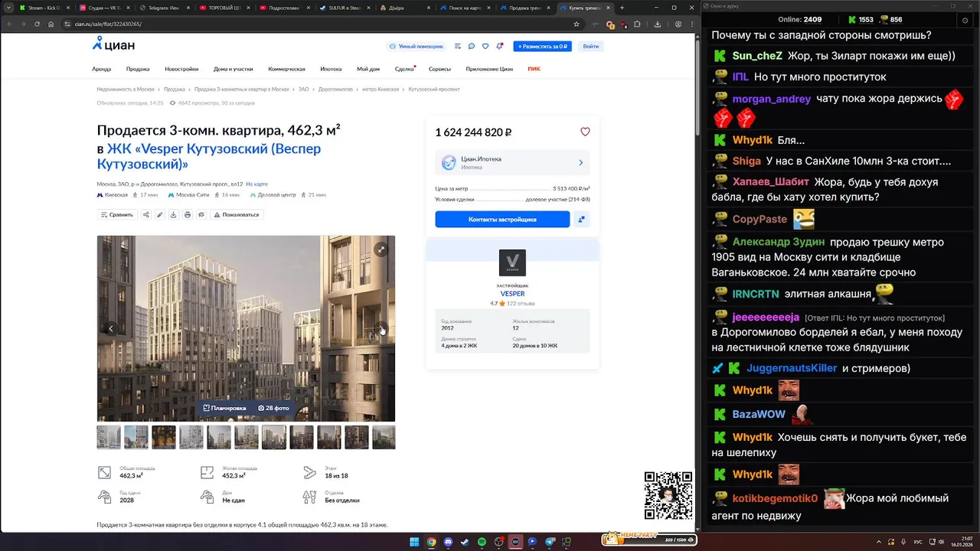The height and width of the screenshot is (551, 980).
Task: Select the first gallery thumbnail
Action: 109,437
